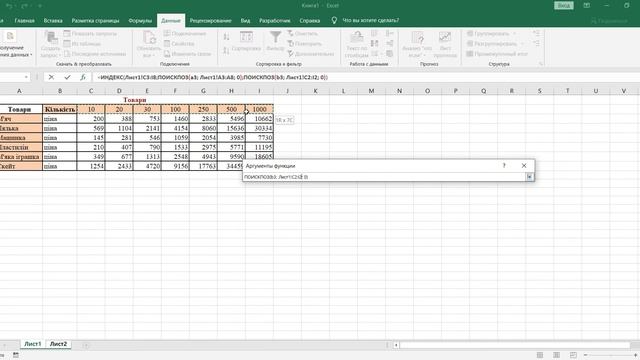
Task: Click macro record icon in status bar
Action: coord(16,355)
